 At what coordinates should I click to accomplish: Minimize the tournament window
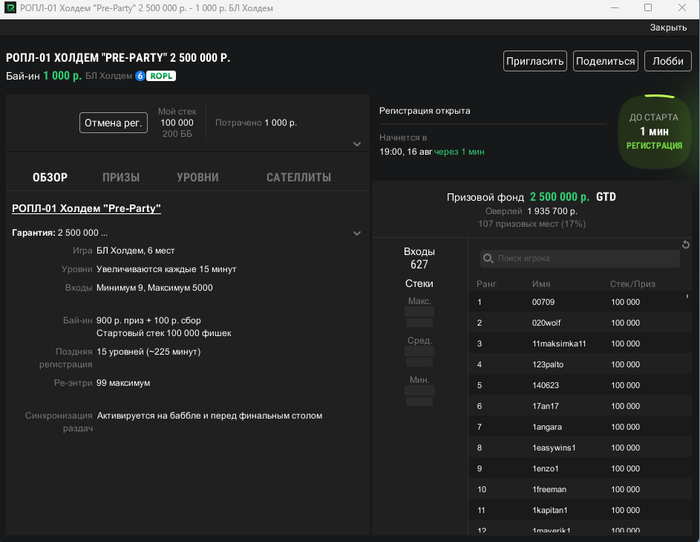pos(615,8)
